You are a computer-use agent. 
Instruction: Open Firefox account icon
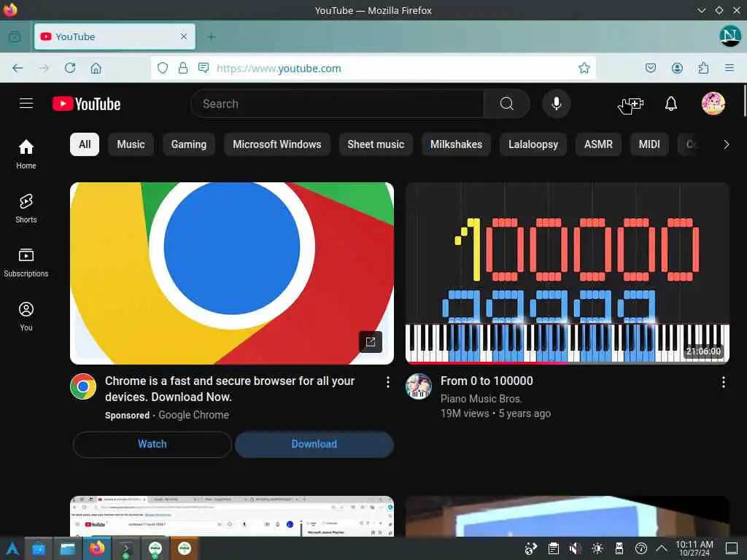pyautogui.click(x=677, y=68)
